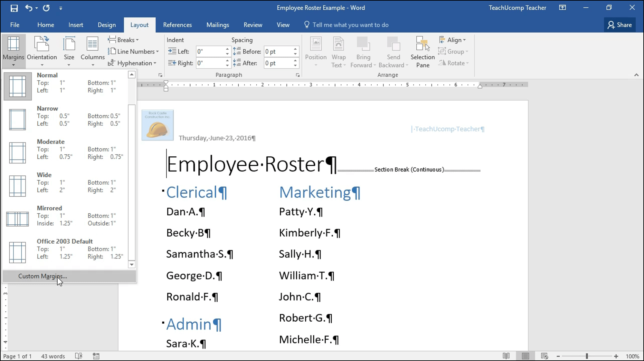Apply the Office 2003 Default margins
Screen dimensions: 644x361
64,250
